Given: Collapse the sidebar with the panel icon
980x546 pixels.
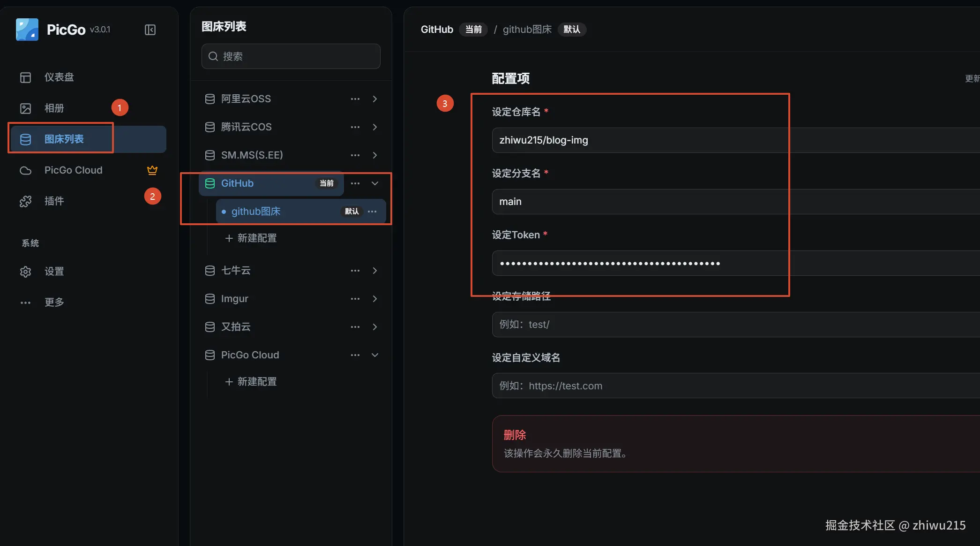Looking at the screenshot, I should pos(150,30).
